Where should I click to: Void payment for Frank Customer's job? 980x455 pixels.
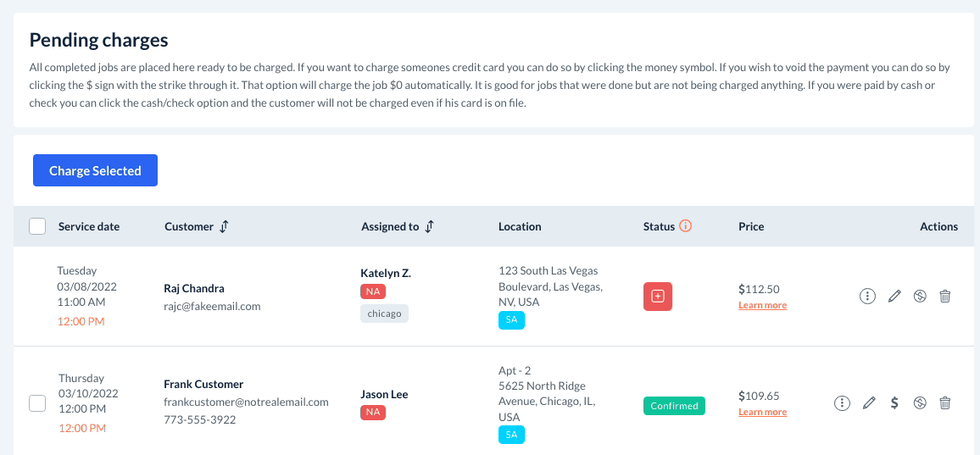920,403
